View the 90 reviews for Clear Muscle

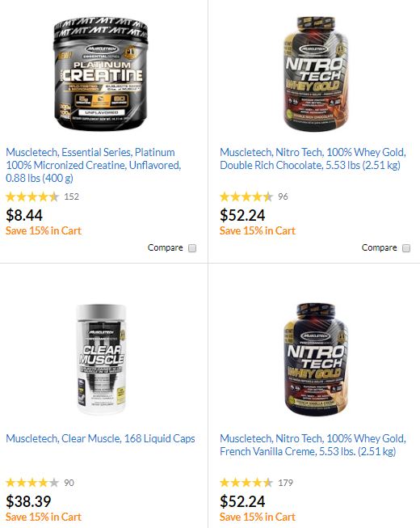(69, 483)
